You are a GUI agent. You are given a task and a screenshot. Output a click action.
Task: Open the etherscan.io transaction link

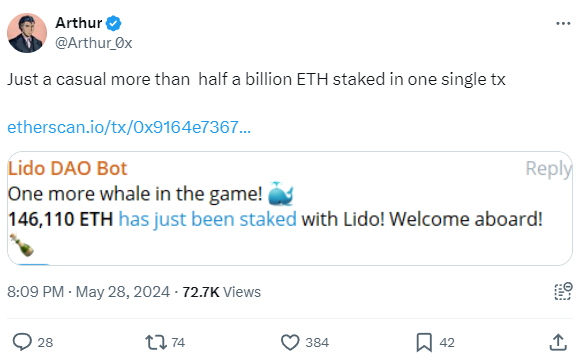click(129, 127)
